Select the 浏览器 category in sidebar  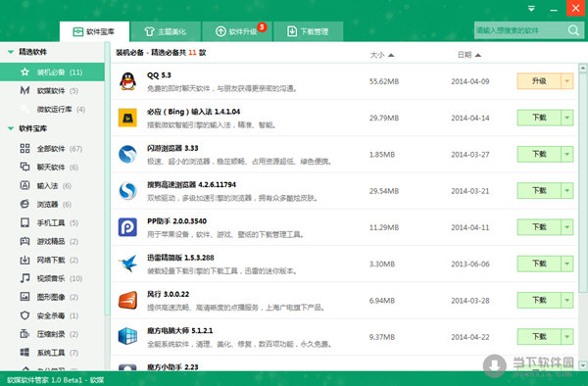[45, 204]
